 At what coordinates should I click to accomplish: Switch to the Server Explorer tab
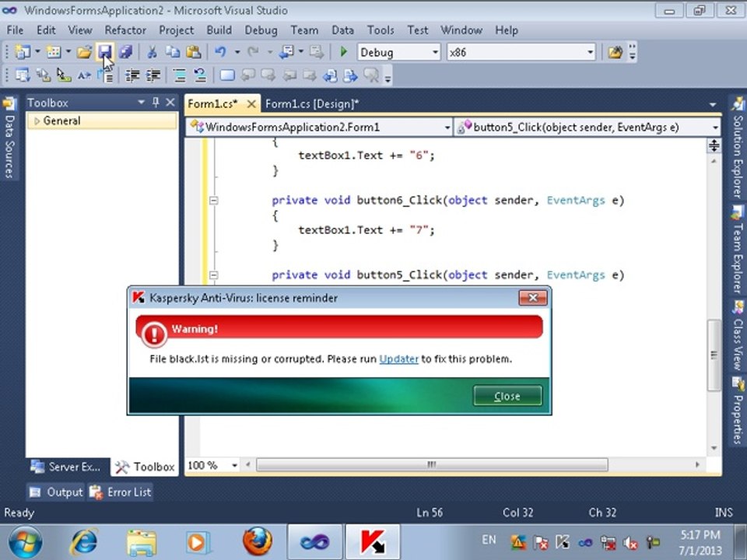coord(65,467)
